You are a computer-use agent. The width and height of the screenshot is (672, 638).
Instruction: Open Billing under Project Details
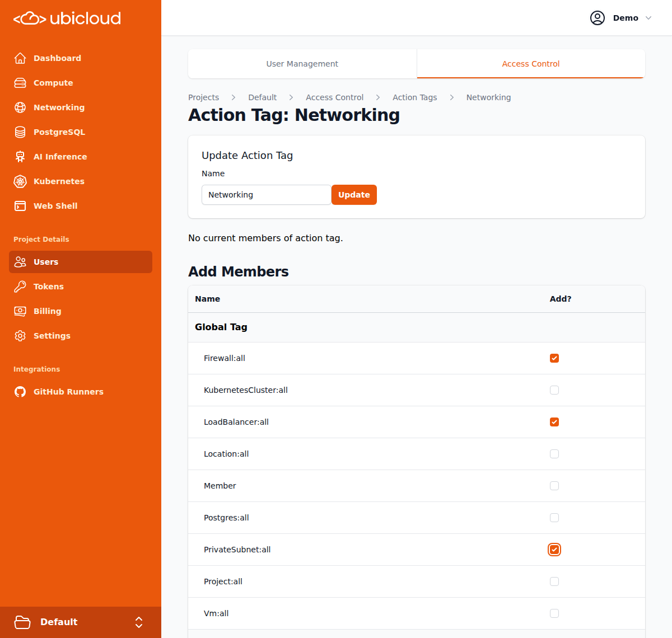(81, 311)
